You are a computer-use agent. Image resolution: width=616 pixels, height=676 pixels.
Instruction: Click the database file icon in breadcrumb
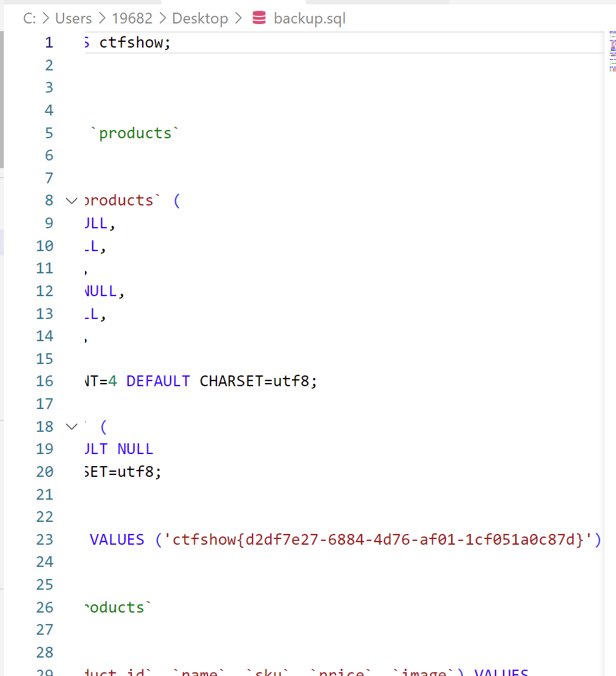[259, 18]
